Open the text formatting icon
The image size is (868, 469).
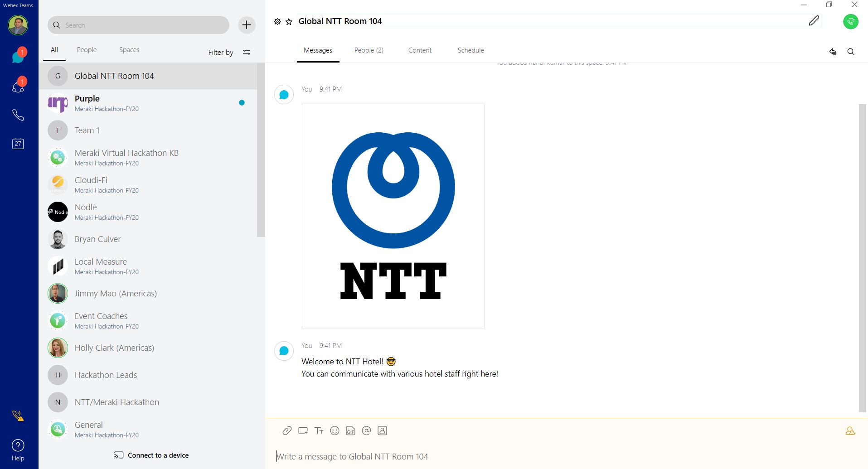(319, 431)
